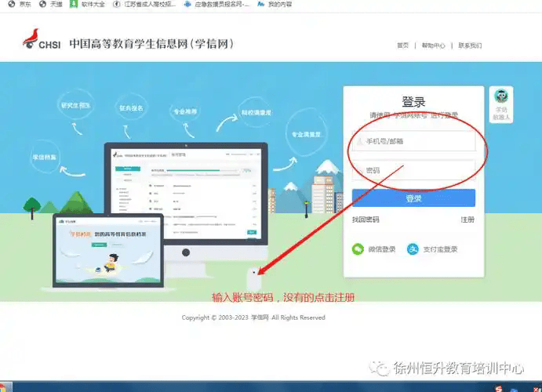Click the 研究生招生 bubble

(76, 105)
